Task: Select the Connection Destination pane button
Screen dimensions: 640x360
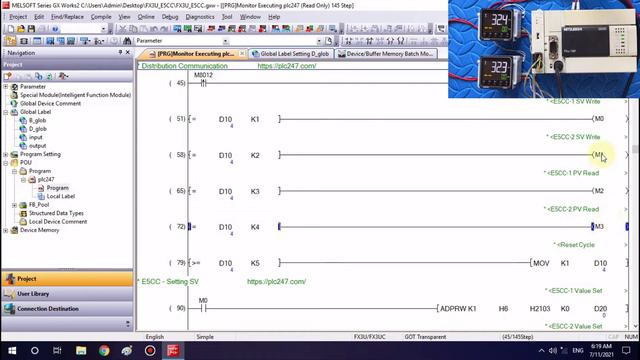Action: point(67,309)
